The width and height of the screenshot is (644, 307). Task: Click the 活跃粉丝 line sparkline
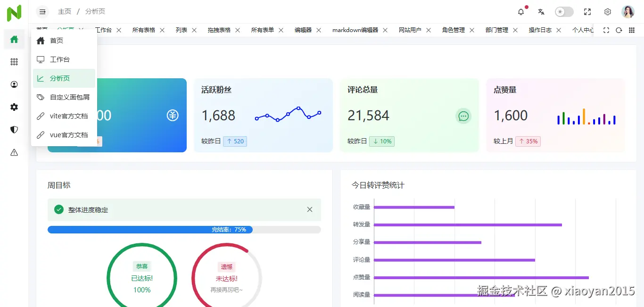coord(288,114)
